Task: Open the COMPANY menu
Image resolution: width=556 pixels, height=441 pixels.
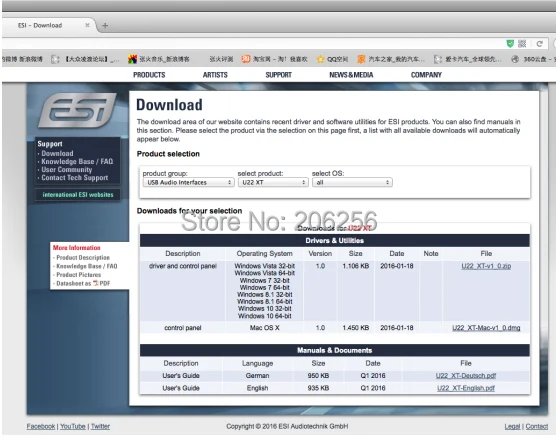Action: pyautogui.click(x=426, y=75)
